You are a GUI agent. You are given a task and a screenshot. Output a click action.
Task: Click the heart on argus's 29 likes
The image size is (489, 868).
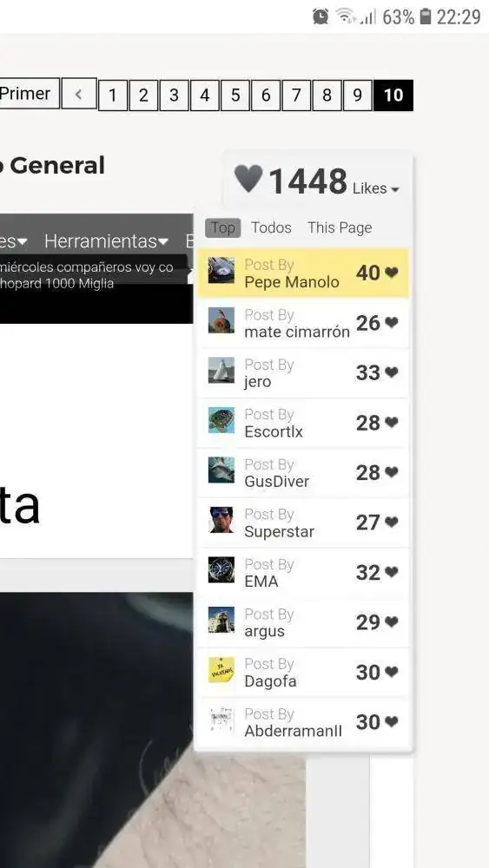pyautogui.click(x=392, y=621)
